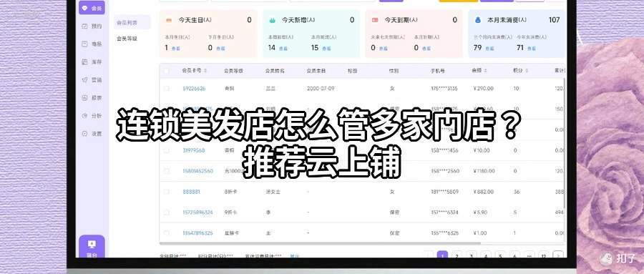Viewport: 644px width, 274px height.
Task: Click phone number 175****3135
Action: click(444, 88)
